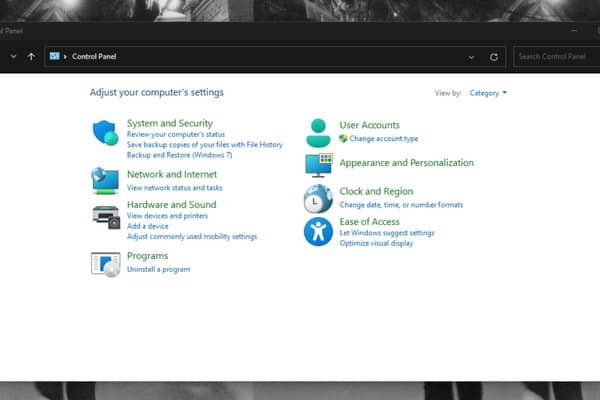Click Review your computer's status
The image size is (600, 400).
[176, 134]
